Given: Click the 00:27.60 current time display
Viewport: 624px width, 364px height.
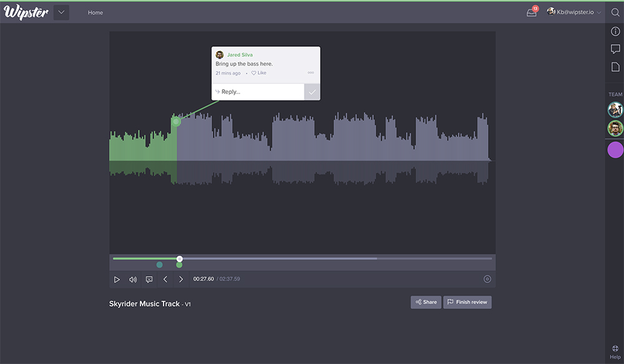Looking at the screenshot, I should coord(203,279).
